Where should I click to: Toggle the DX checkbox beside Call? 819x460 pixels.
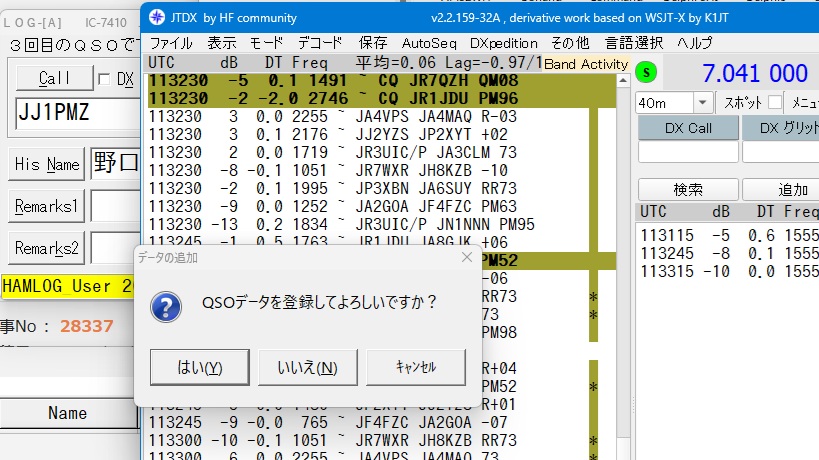coord(105,79)
